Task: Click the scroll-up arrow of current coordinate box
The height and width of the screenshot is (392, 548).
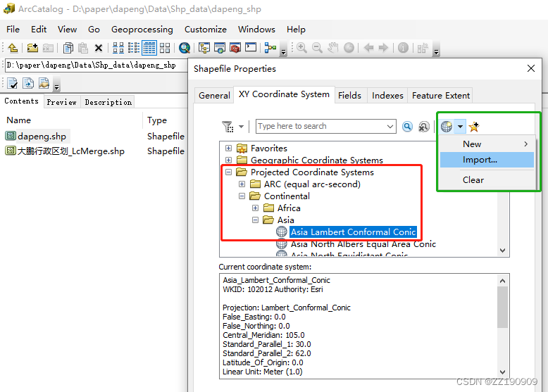Action: pos(502,281)
